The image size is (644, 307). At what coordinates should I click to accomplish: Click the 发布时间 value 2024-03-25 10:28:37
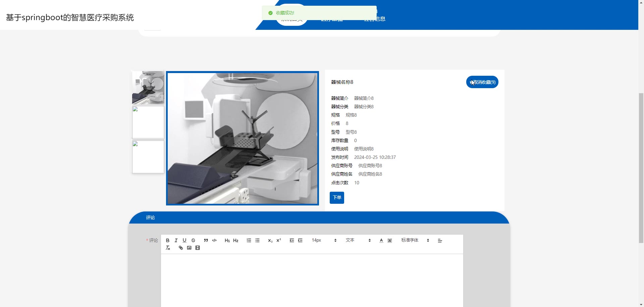point(375,157)
